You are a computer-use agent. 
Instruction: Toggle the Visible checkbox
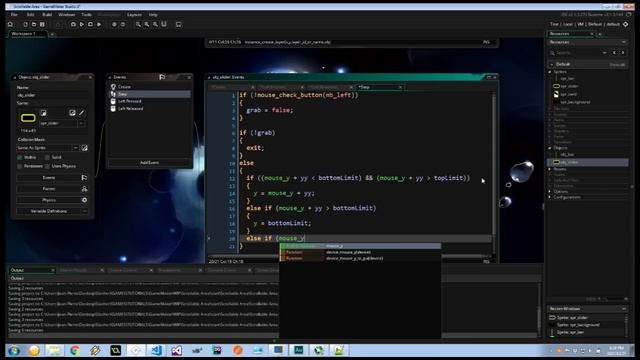pos(20,157)
